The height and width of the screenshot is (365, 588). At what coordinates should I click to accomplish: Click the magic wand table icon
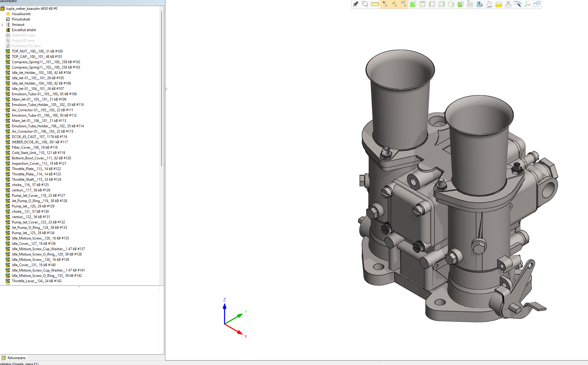pos(518,4)
